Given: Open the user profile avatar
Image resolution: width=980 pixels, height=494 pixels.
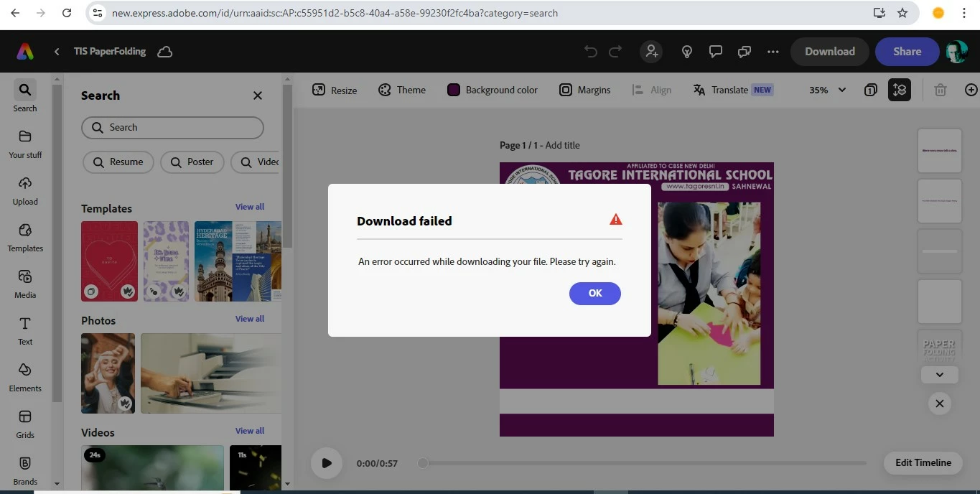Looking at the screenshot, I should tap(957, 52).
